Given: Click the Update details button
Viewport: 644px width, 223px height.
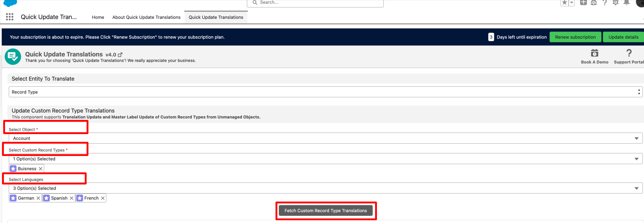Looking at the screenshot, I should [623, 37].
